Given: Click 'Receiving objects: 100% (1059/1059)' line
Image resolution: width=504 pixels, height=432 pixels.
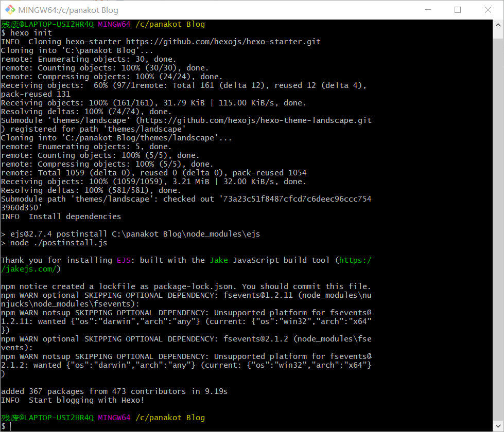Looking at the screenshot, I should [153, 182].
